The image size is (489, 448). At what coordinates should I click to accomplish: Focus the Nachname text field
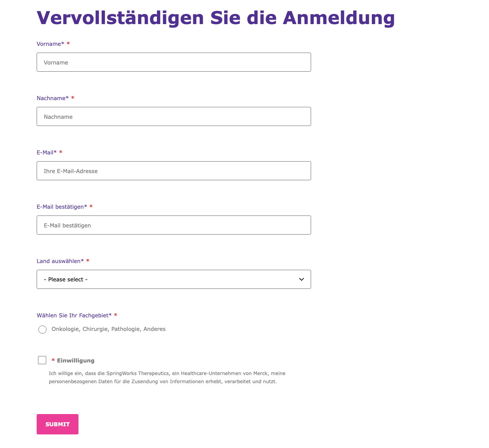(x=174, y=116)
